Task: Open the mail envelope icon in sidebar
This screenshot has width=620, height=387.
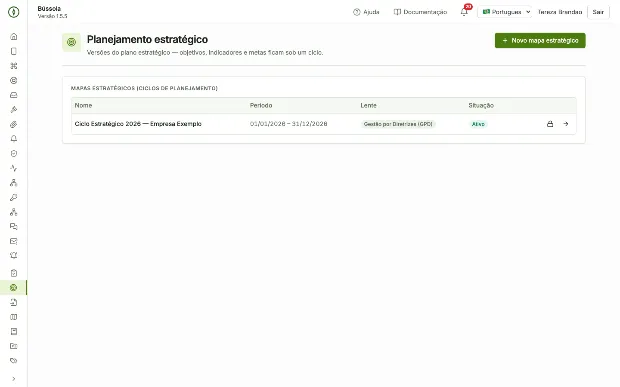Action: coord(13,241)
